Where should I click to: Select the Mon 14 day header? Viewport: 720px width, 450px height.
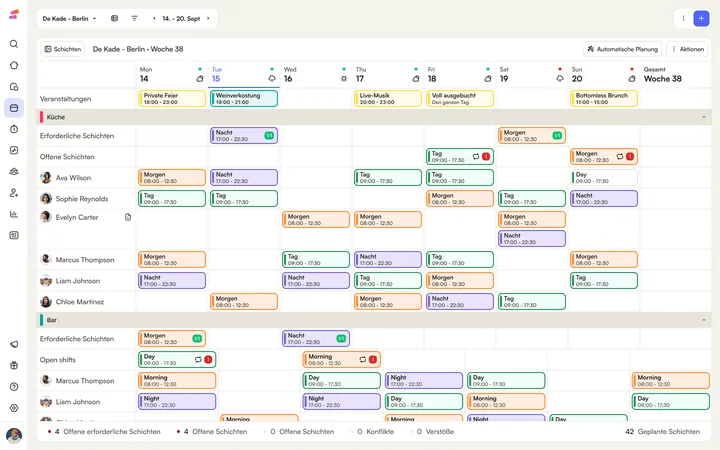tap(171, 74)
